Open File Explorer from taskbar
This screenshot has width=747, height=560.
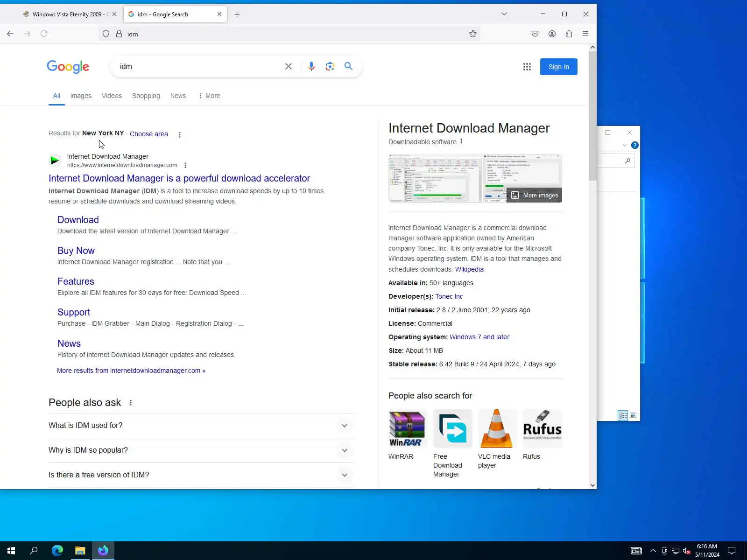pyautogui.click(x=80, y=551)
